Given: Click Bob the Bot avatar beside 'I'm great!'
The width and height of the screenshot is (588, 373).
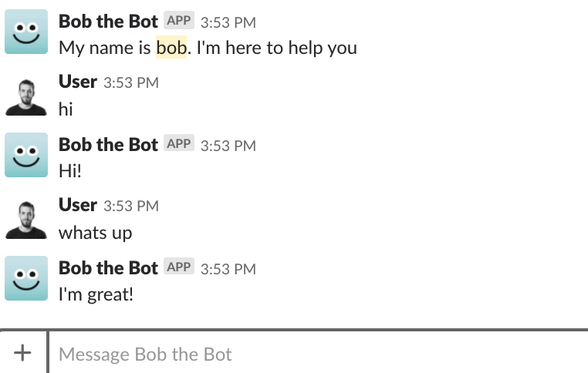Looking at the screenshot, I should pos(26,278).
